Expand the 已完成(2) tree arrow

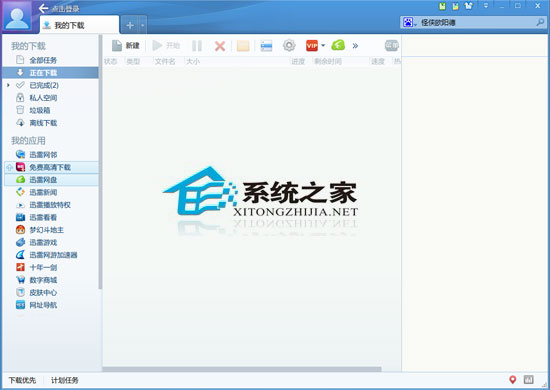(x=8, y=85)
